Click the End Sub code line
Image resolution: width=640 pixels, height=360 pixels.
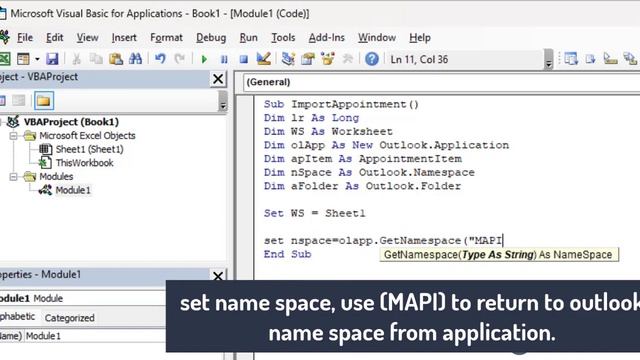[x=287, y=254]
